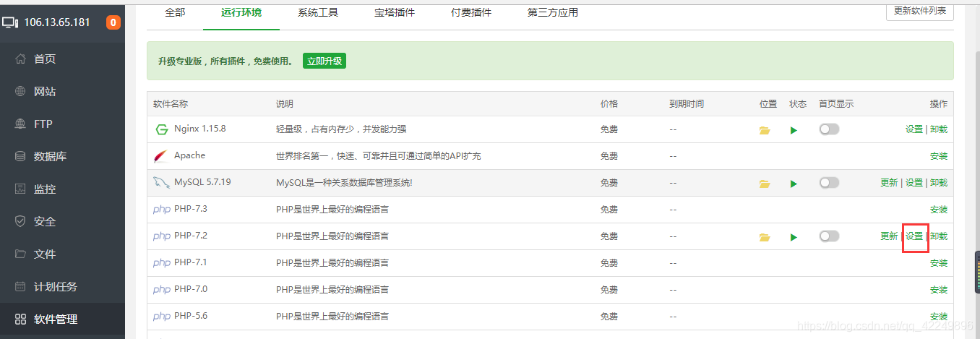Open the Nginx installation folder icon
Viewport: 980px width, 339px height.
pos(765,130)
